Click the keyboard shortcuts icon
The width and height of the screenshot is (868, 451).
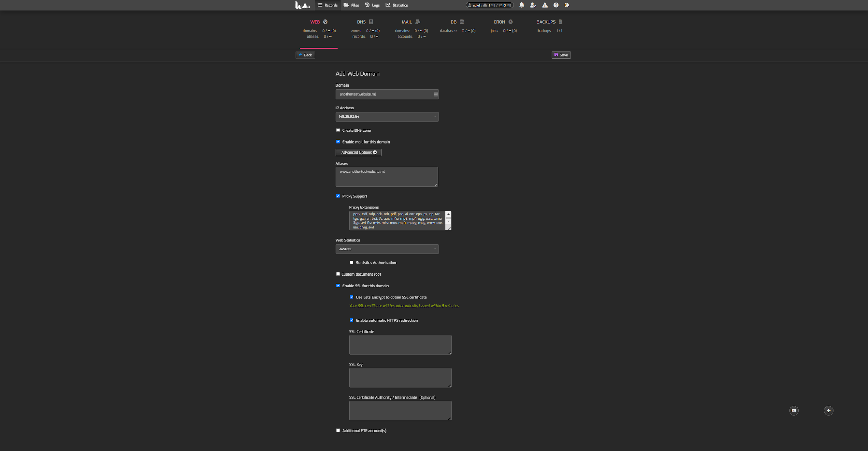[794, 411]
